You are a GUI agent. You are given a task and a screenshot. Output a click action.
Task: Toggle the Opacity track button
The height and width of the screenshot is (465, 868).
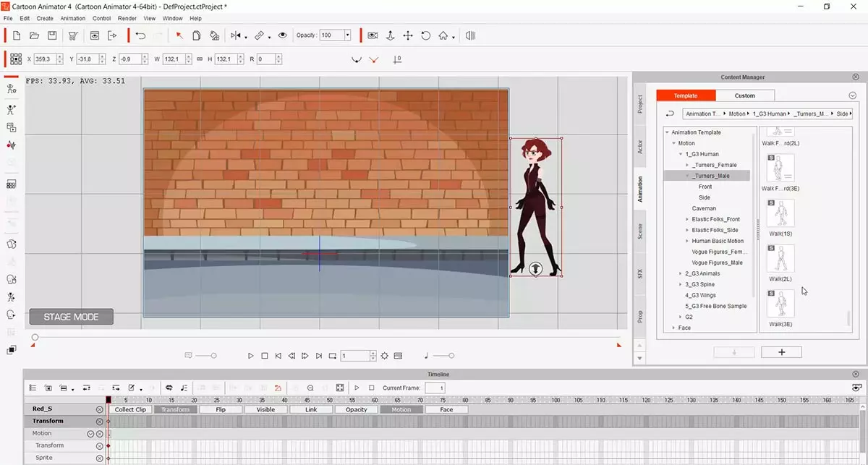coord(356,409)
